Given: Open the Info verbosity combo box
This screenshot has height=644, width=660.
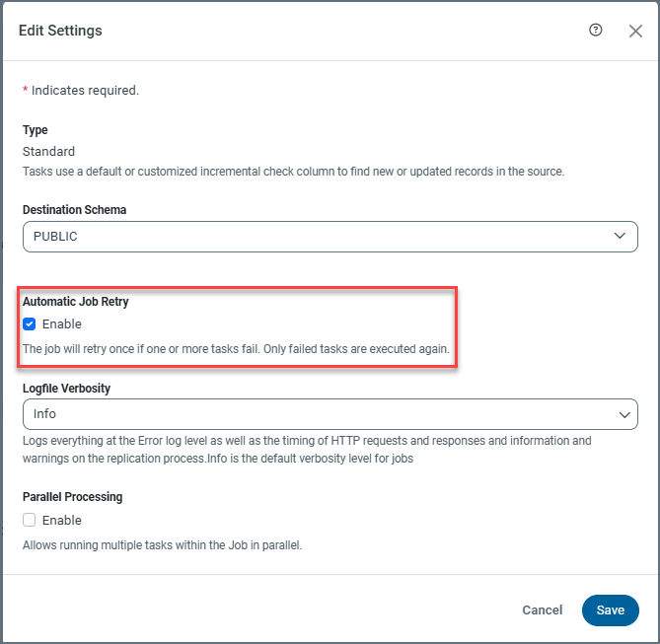Looking at the screenshot, I should 316,414.
